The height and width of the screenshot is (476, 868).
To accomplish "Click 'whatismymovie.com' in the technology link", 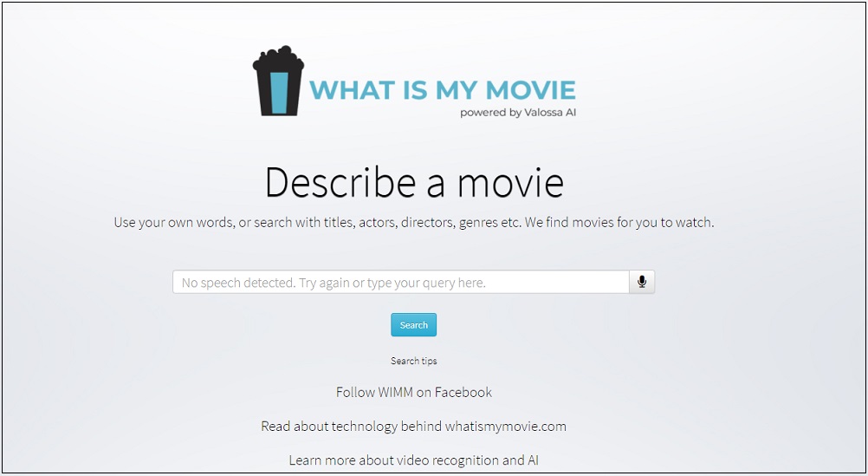I will point(505,426).
